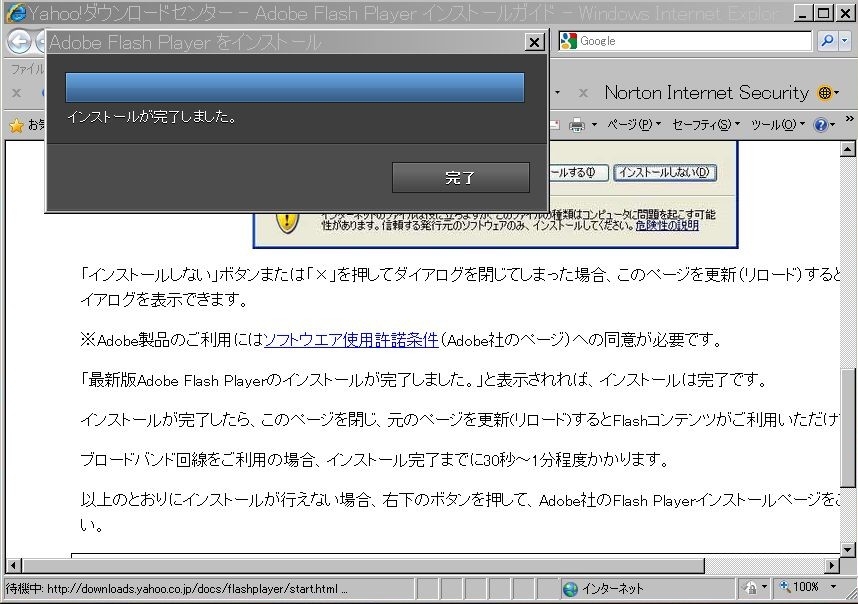Screen dimensions: 858x604
Task: Close the Adobe Flash Player install dialog
Action: point(534,42)
